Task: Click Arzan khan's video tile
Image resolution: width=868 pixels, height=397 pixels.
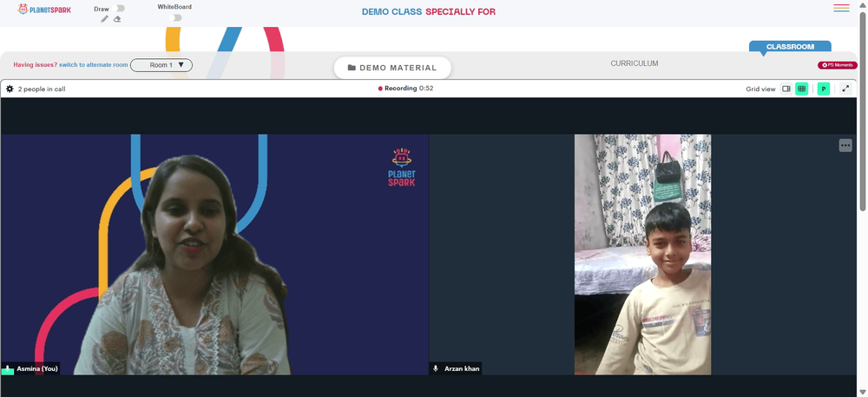Action: 642,255
